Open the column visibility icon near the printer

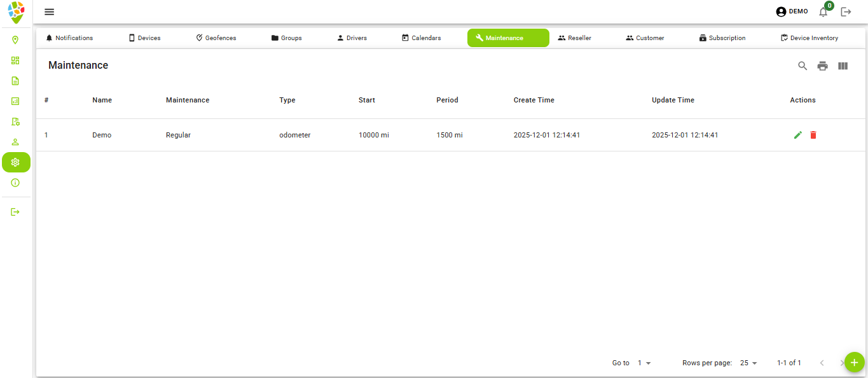(x=843, y=66)
